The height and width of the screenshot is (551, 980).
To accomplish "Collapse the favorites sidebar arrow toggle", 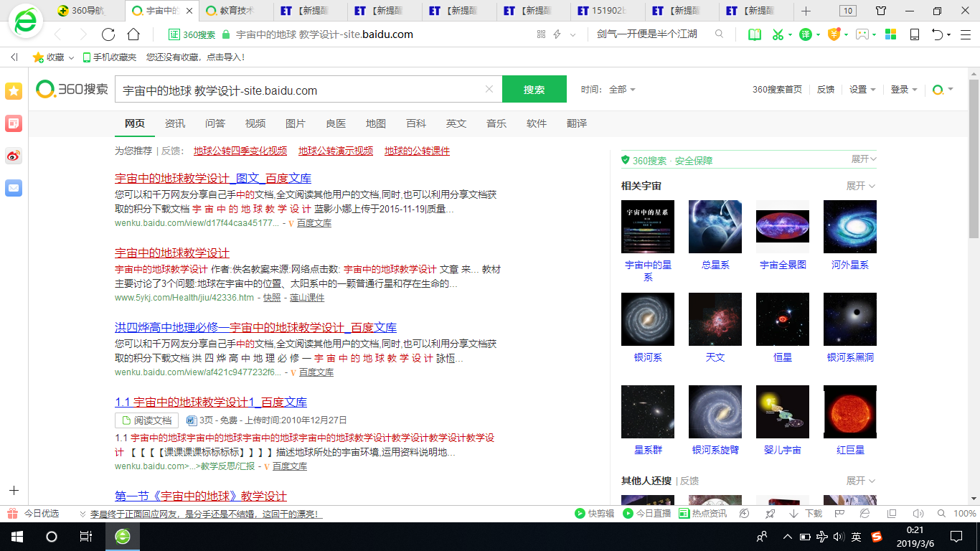I will [14, 57].
